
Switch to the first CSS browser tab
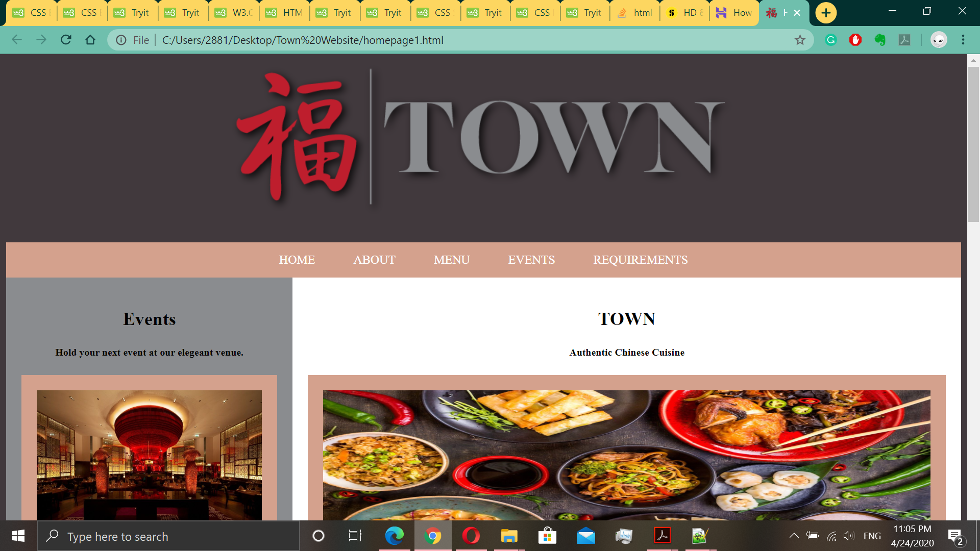[32, 13]
